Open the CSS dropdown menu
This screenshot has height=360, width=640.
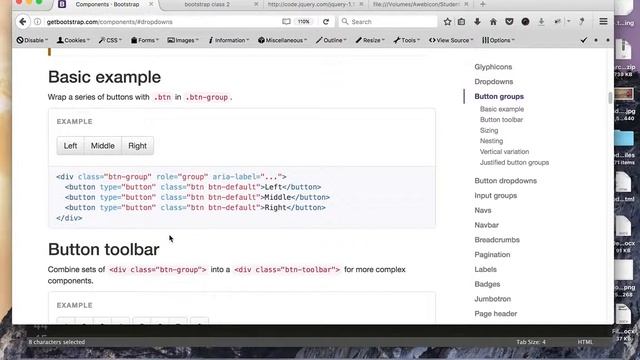[110, 40]
